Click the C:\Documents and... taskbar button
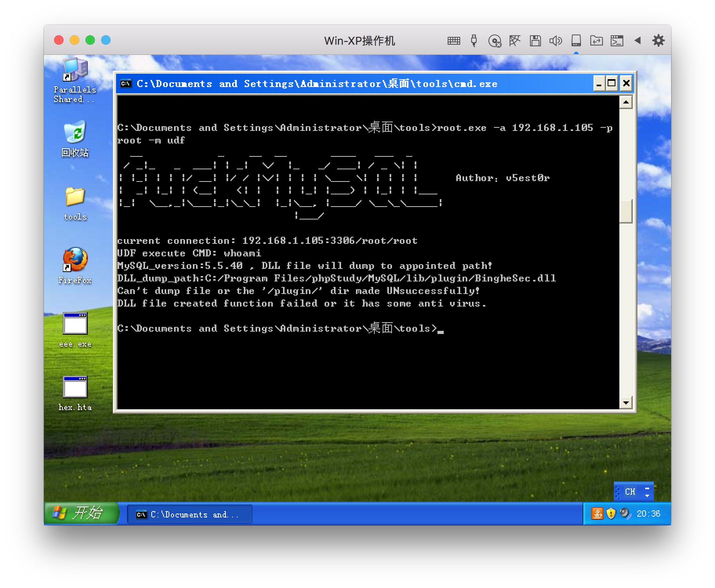 click(x=190, y=514)
